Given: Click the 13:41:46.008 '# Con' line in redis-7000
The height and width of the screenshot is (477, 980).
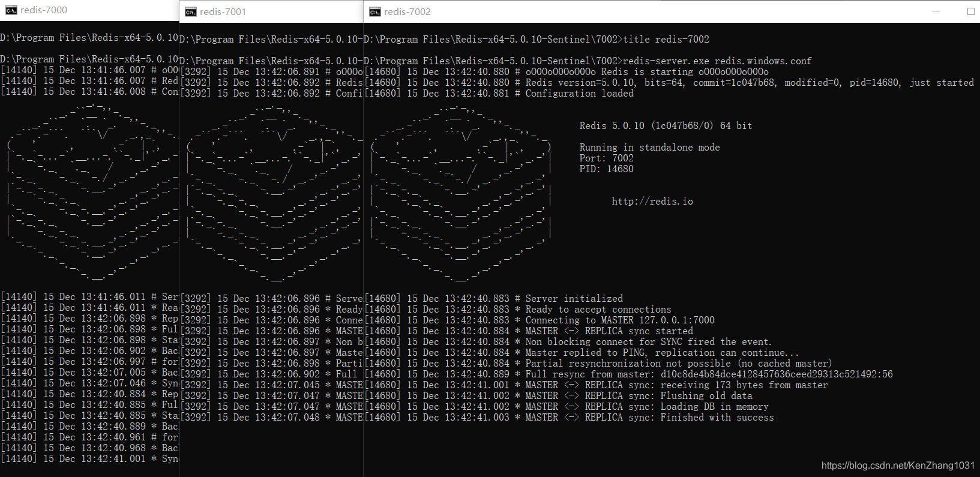Looking at the screenshot, I should click(x=89, y=92).
